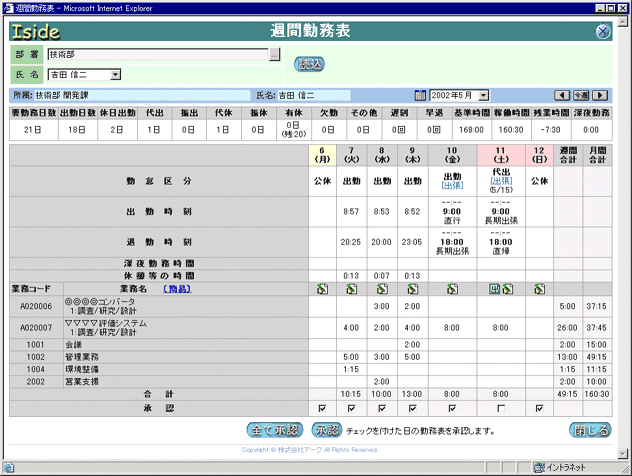Viewport: 632px width, 476px height.
Task: Select the day 11 (土) column header
Action: click(501, 155)
